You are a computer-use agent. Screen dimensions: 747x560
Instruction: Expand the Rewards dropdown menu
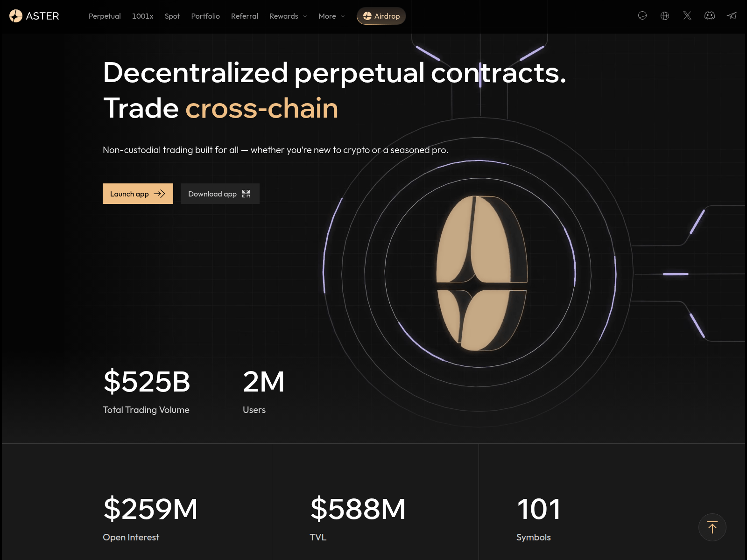(x=288, y=16)
